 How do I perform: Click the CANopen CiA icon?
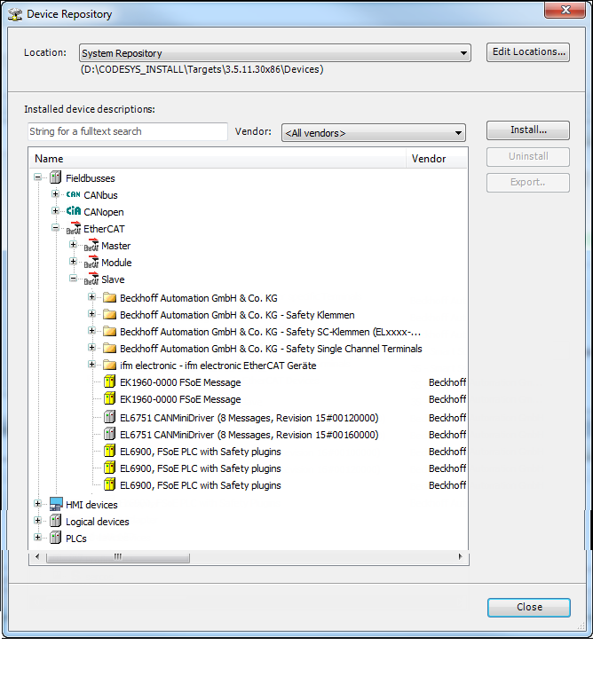(x=73, y=212)
